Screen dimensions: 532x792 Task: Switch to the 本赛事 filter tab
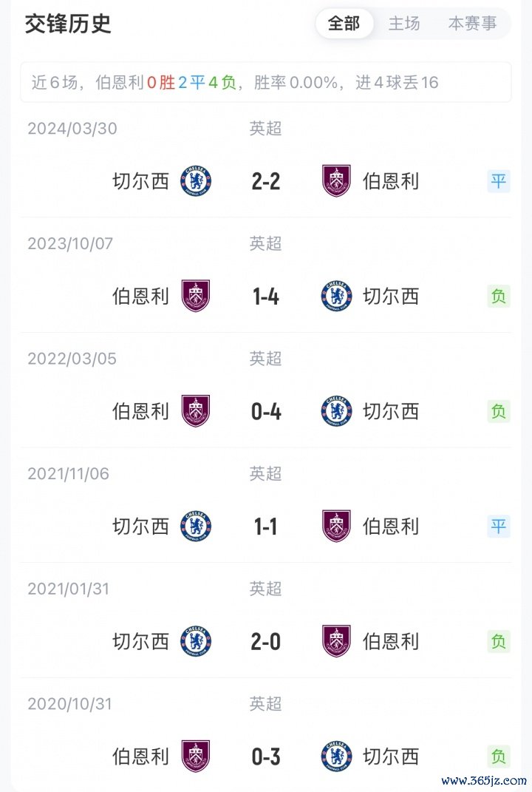472,24
